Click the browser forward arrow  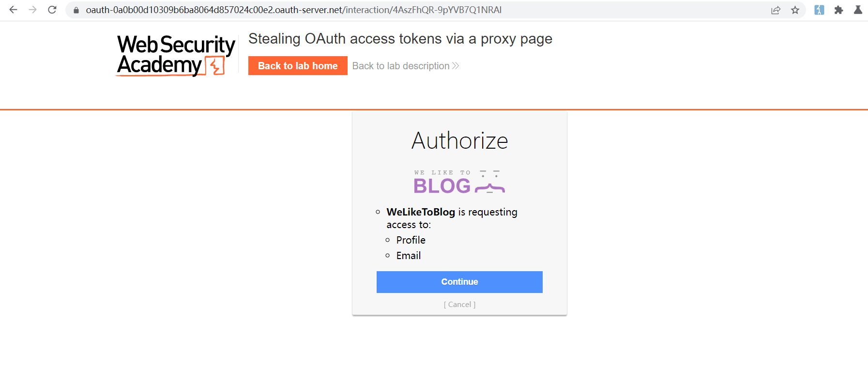32,10
